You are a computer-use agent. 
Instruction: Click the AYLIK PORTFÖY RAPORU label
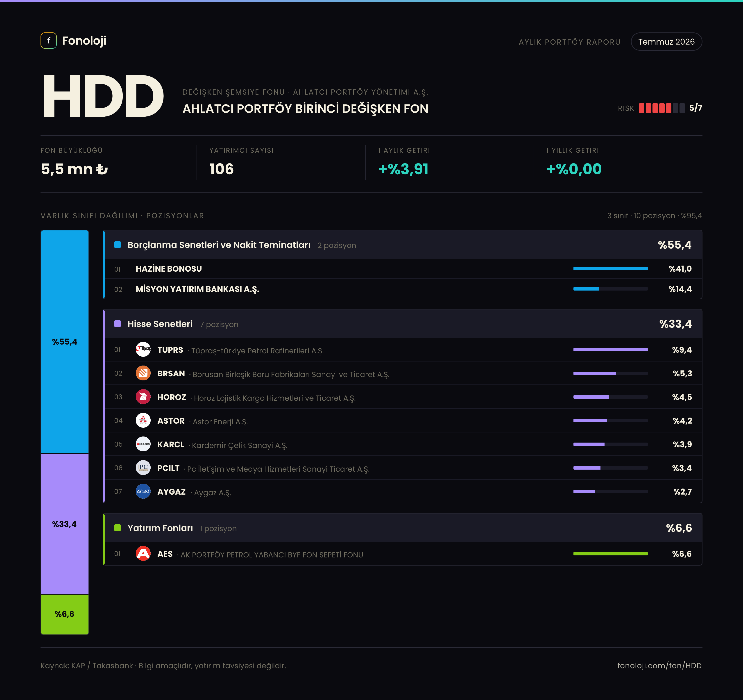click(570, 42)
